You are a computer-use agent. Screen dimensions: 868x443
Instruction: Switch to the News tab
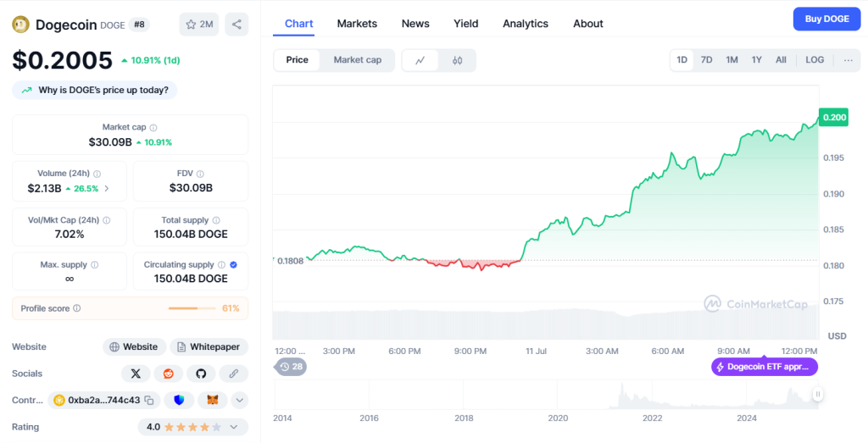click(x=415, y=24)
